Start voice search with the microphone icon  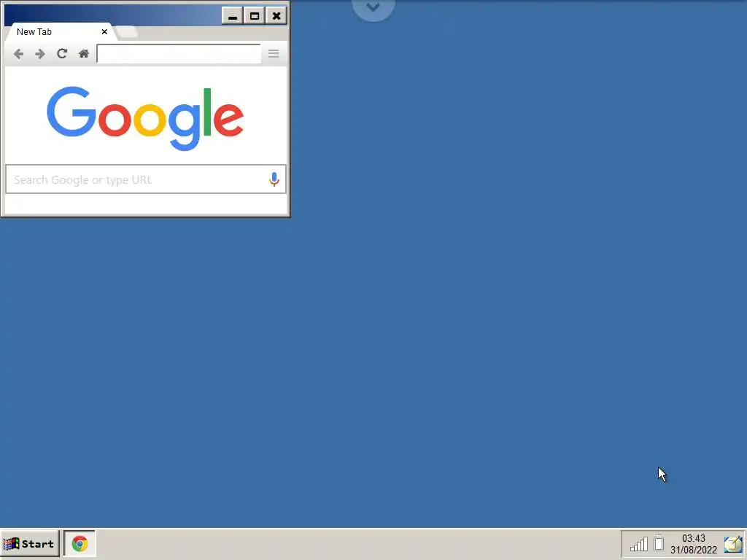point(274,179)
